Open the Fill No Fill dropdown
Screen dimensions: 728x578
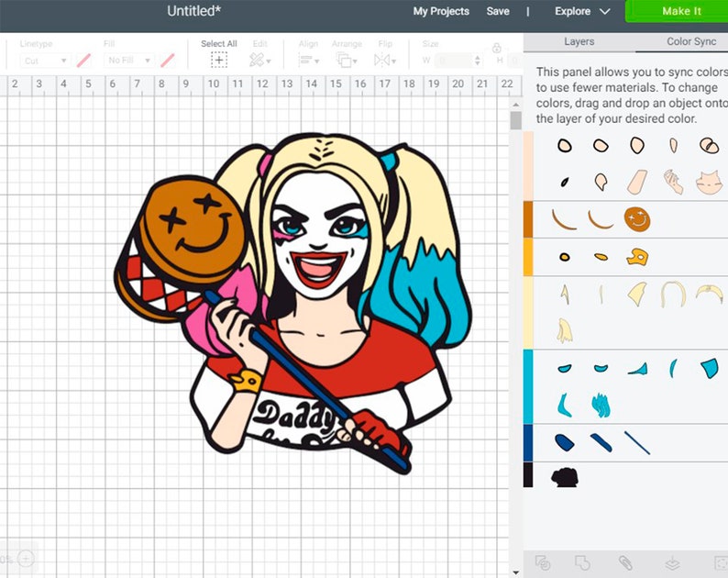point(129,61)
